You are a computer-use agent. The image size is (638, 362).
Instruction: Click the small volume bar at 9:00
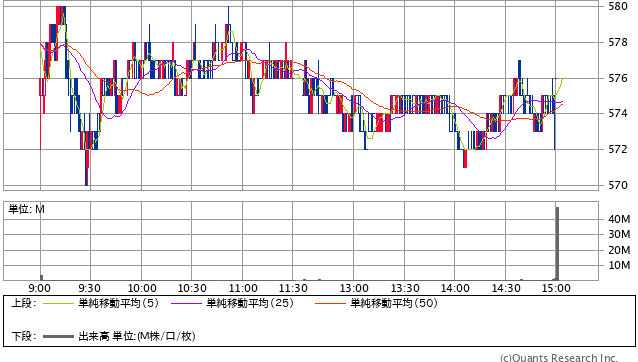click(x=42, y=277)
